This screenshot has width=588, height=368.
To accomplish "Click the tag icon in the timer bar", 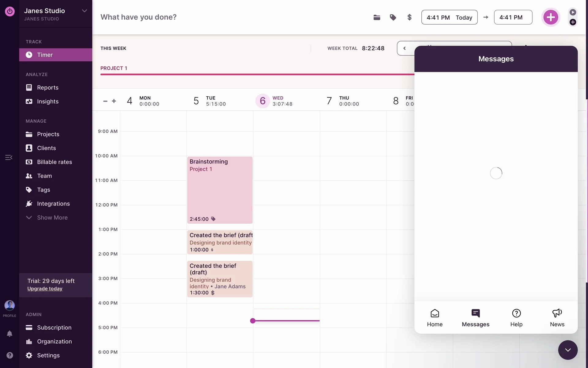I will (x=393, y=17).
